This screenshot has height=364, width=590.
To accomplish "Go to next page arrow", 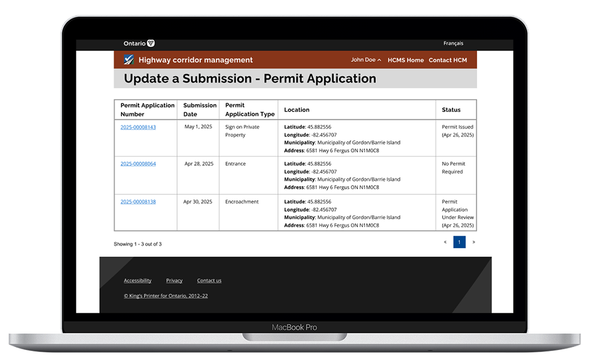I will pyautogui.click(x=474, y=242).
